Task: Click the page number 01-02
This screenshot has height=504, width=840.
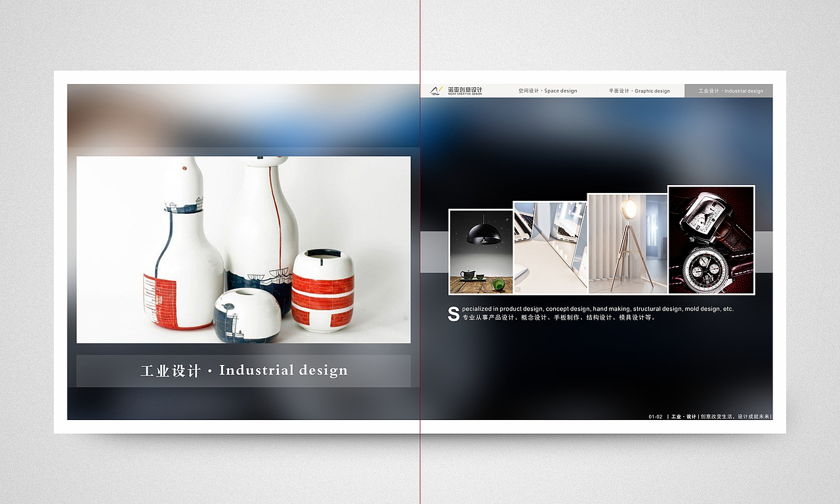Action: (656, 417)
